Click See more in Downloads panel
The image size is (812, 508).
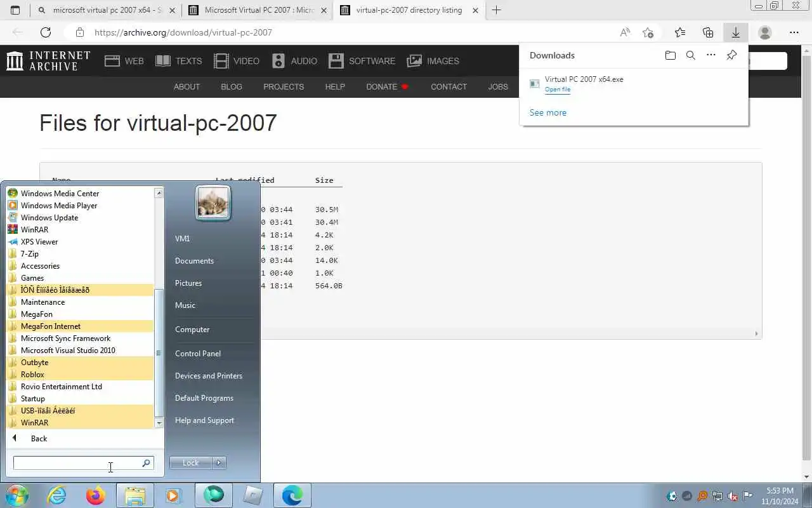(x=548, y=112)
